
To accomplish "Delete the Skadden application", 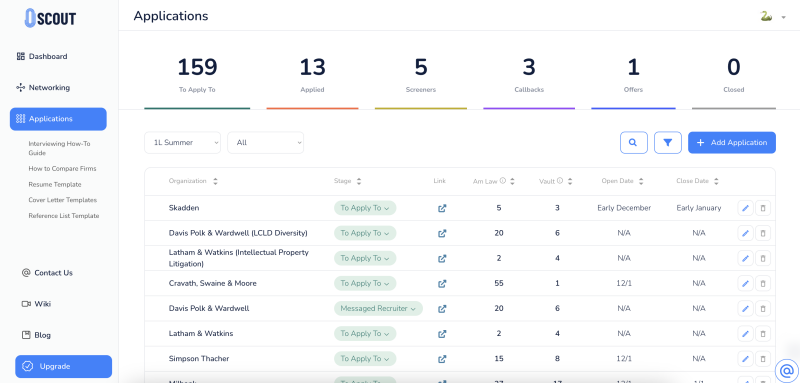I will point(763,208).
